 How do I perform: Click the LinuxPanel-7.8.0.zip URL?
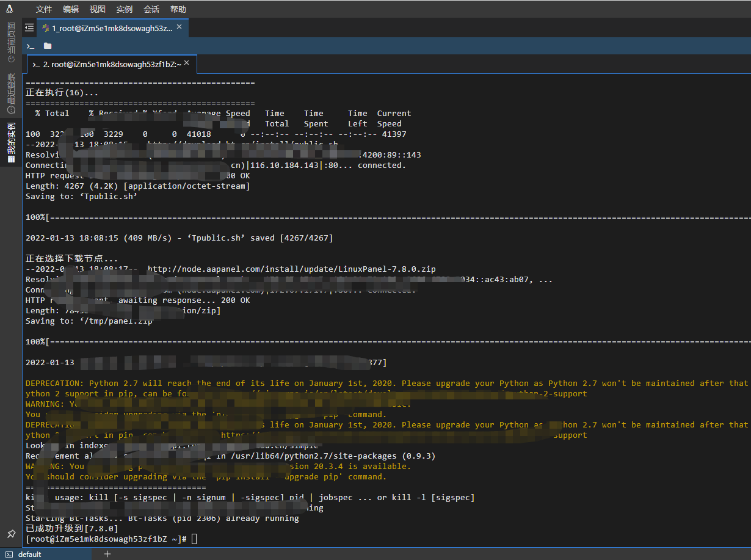[292, 269]
